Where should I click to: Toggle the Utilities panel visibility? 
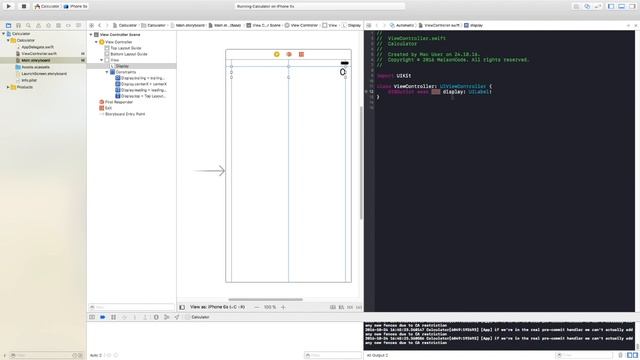[x=632, y=7]
